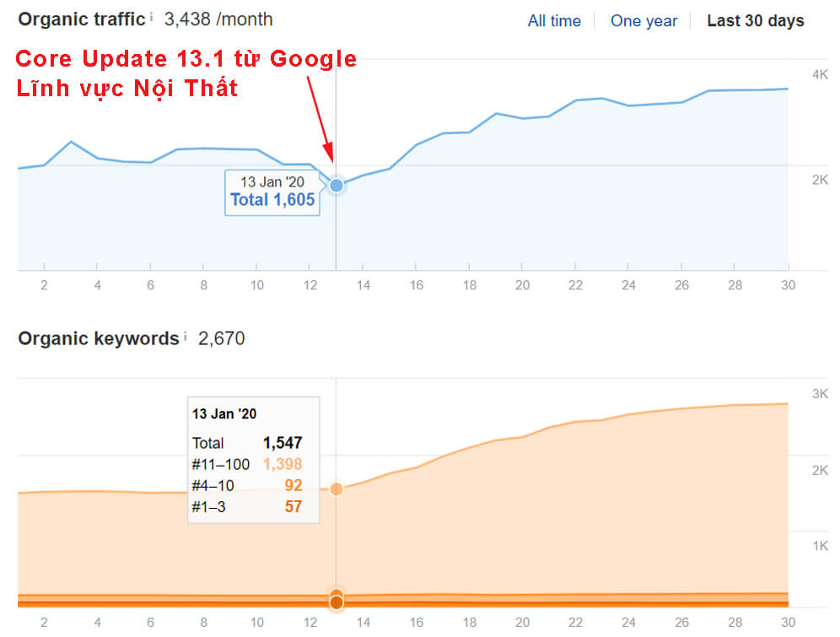The image size is (840, 637).
Task: Click dark orange marker at keywords chart bottom
Action: 337,602
